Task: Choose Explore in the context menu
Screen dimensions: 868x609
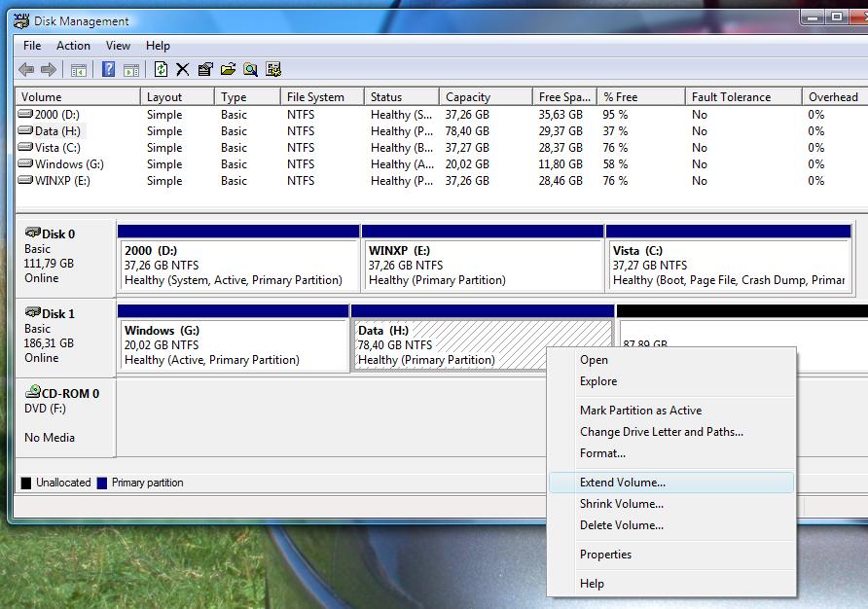Action: [x=671, y=381]
